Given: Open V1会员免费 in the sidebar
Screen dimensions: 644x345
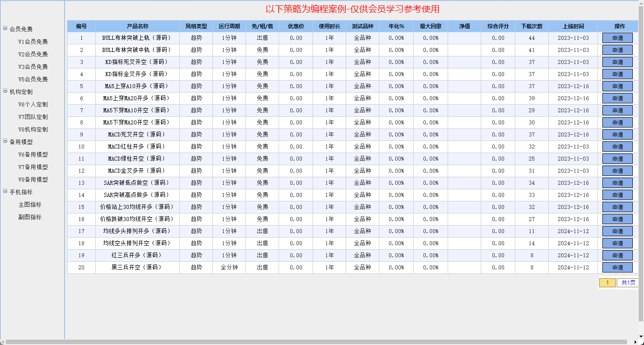Looking at the screenshot, I should (33, 42).
